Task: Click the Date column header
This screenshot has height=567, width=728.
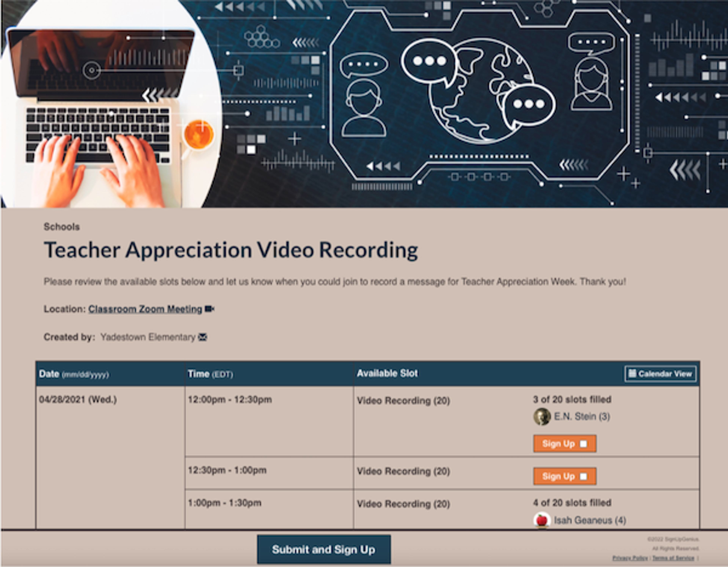Action: pyautogui.click(x=74, y=374)
